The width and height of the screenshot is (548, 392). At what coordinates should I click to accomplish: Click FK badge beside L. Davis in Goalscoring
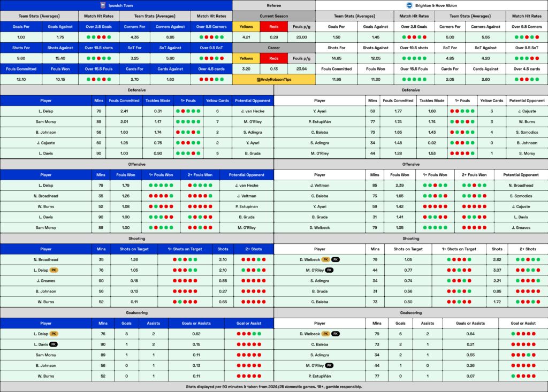click(x=54, y=344)
